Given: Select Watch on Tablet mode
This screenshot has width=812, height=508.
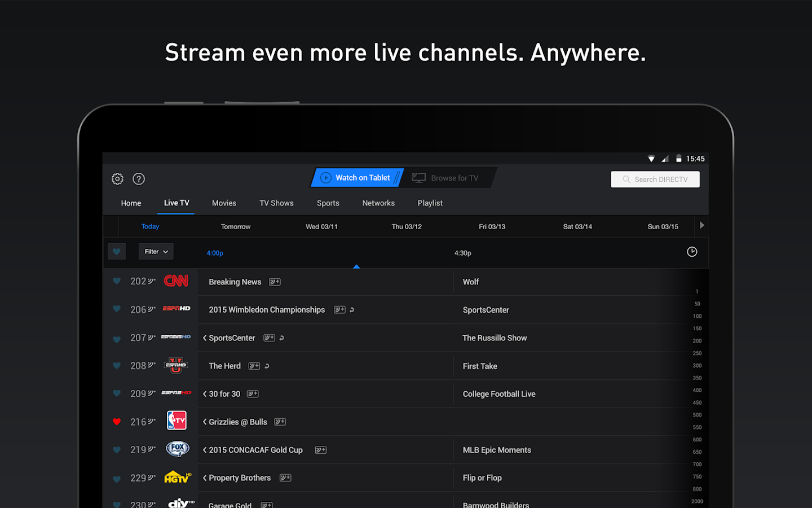Looking at the screenshot, I should click(356, 178).
